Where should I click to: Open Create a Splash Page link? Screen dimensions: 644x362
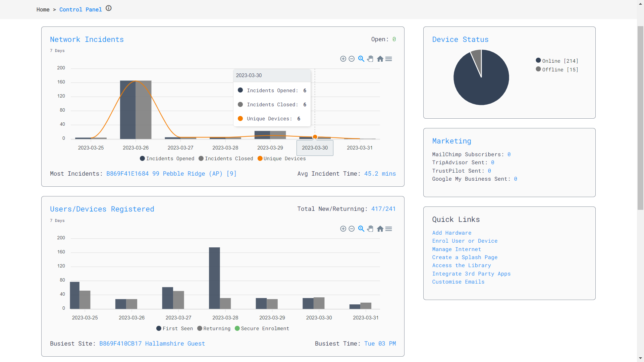(x=465, y=257)
